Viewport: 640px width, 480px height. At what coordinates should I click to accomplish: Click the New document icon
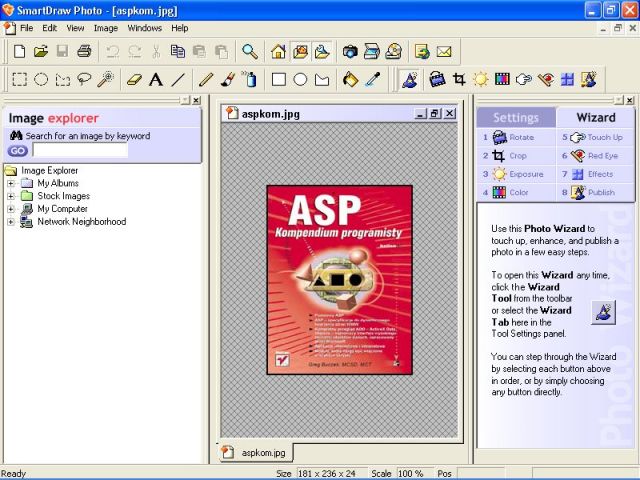(x=19, y=51)
